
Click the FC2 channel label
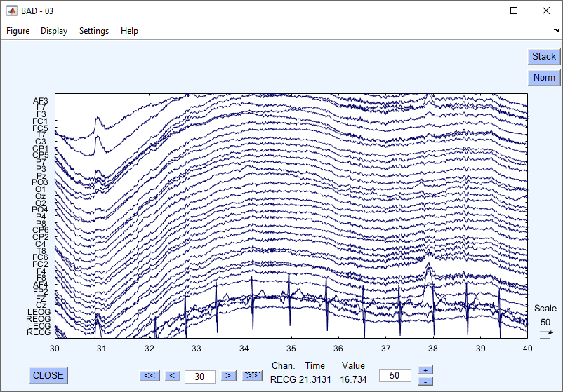(40, 264)
